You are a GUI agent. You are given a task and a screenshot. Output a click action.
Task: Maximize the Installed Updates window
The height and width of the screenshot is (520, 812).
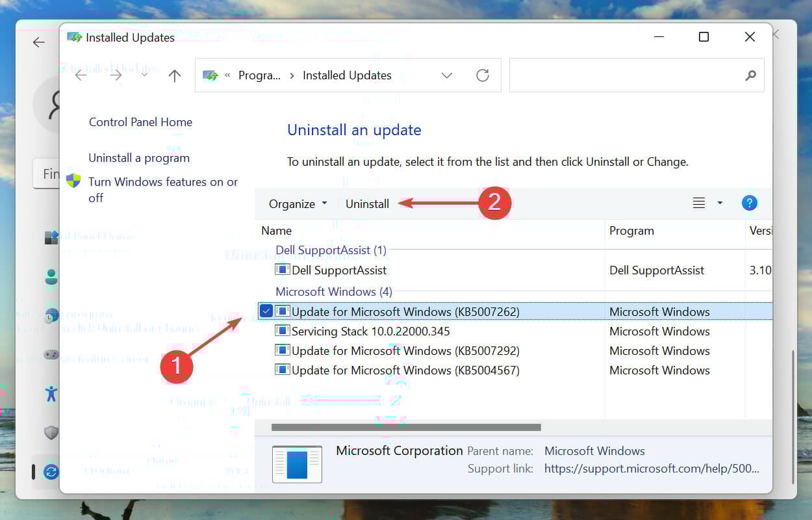point(704,37)
